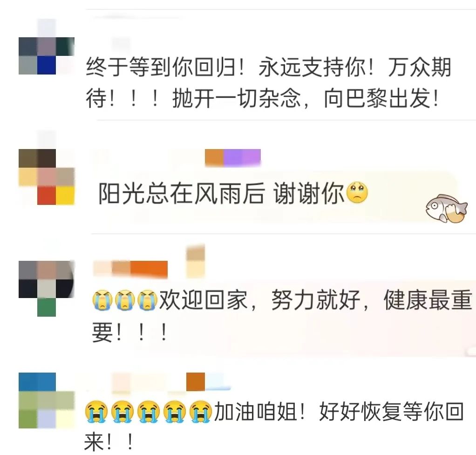This screenshot has height=455, width=476.
Task: Click the teary pleading face emoji
Action: pyautogui.click(x=357, y=193)
